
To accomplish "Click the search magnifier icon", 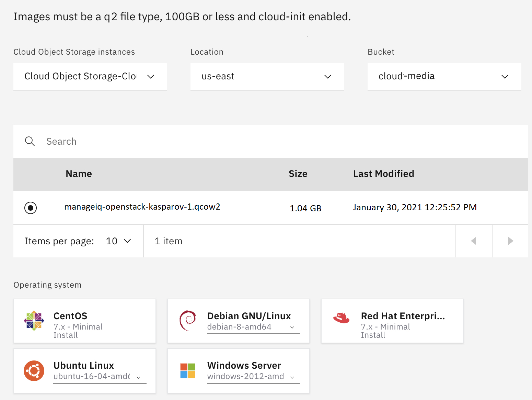I will (x=30, y=141).
